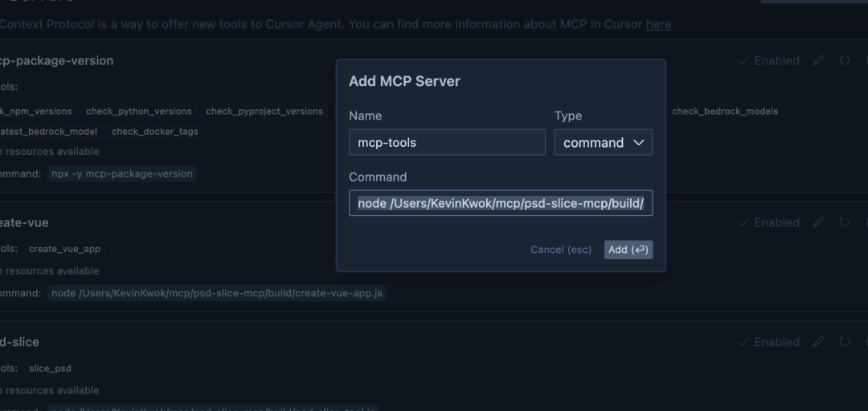Screen dimensions: 868x411
Task: Edit the mcp-package-version server with pencil icon
Action: tap(818, 60)
